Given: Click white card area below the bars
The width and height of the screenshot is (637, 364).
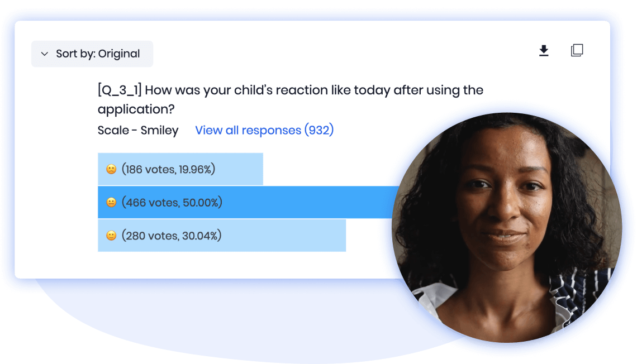Looking at the screenshot, I should [203, 265].
